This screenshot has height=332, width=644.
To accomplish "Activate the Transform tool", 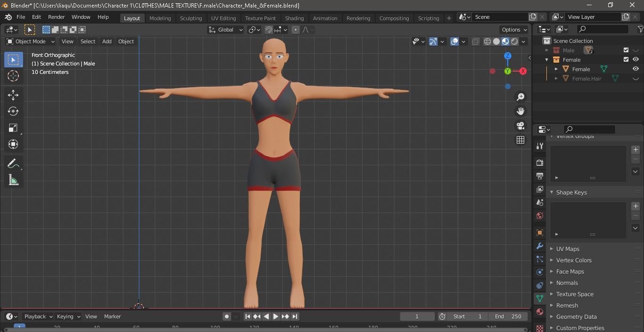I will click(x=13, y=144).
